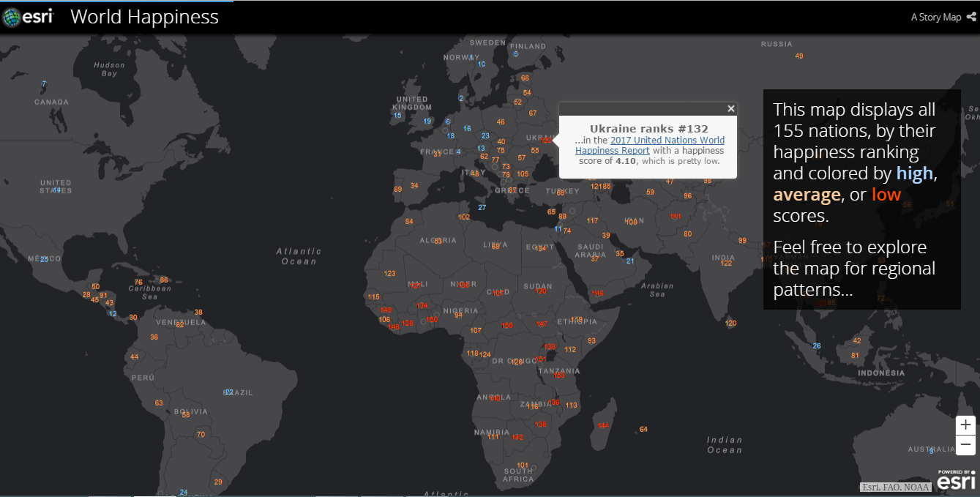Zoom in with the plus button
Image resolution: width=980 pixels, height=497 pixels.
(965, 425)
